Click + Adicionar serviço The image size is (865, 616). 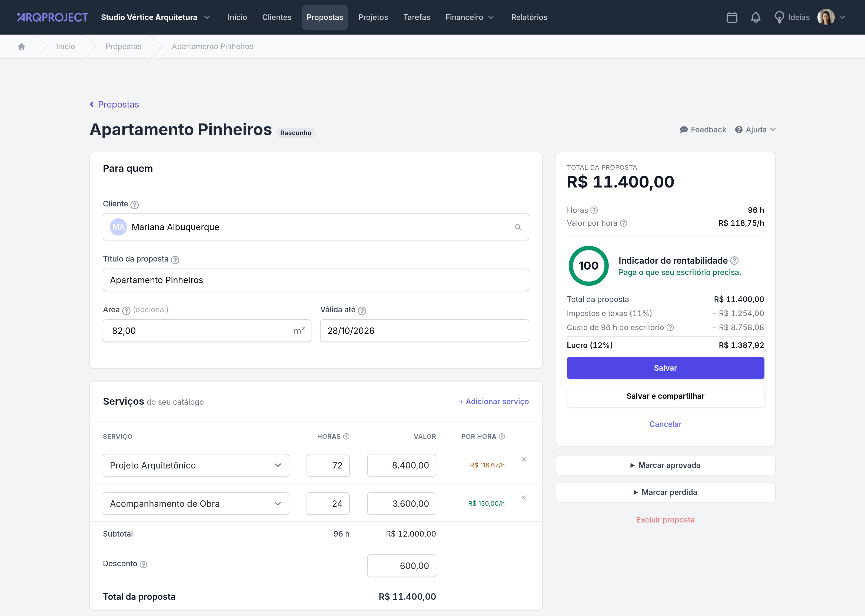tap(494, 401)
